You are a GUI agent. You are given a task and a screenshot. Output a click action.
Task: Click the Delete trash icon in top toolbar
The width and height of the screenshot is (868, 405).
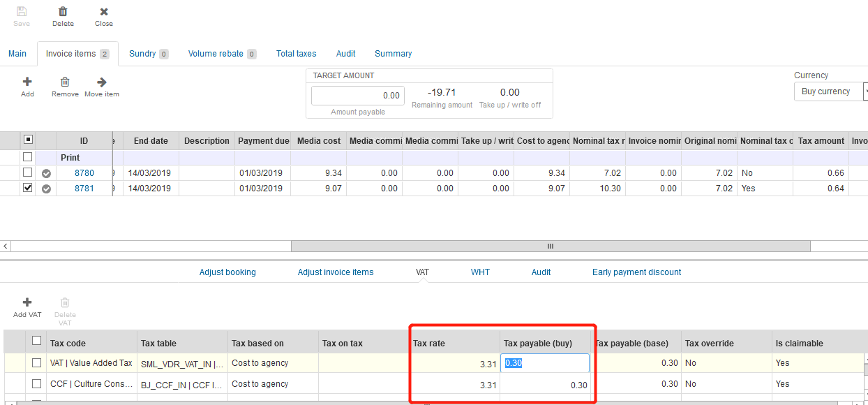(63, 12)
